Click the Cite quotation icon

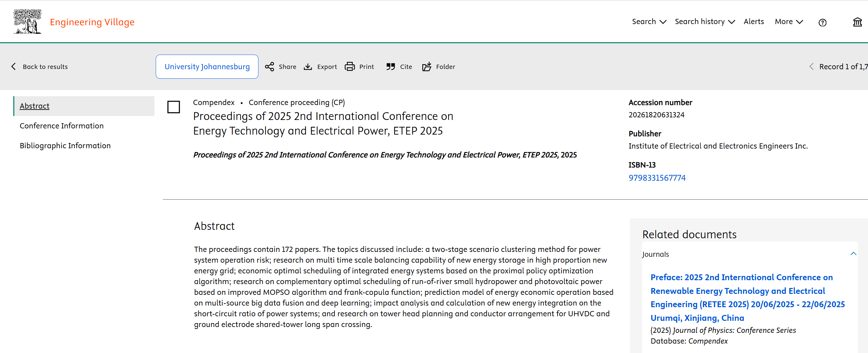390,67
